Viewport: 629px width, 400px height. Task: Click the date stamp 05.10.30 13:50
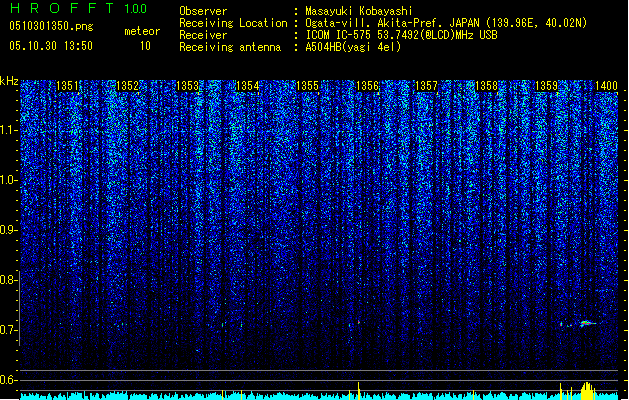point(51,46)
